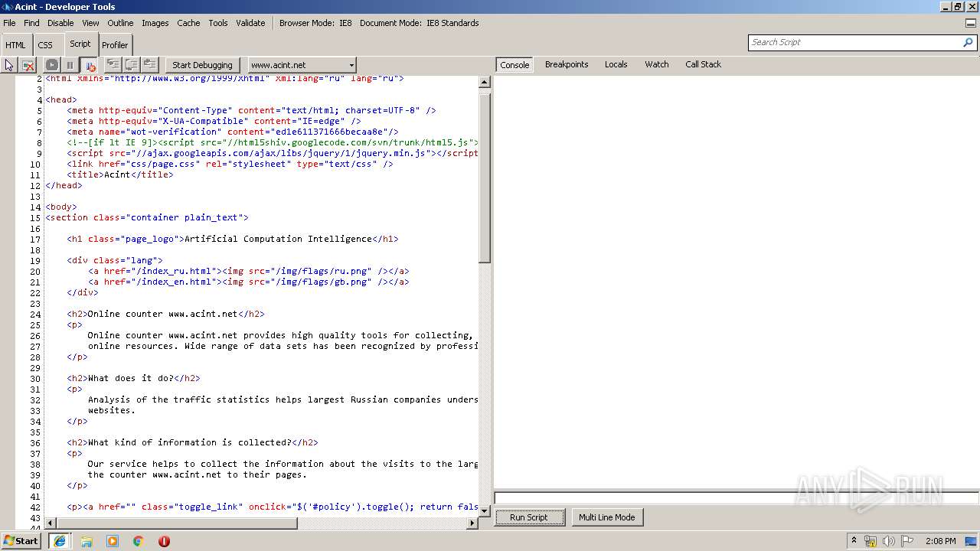Screen dimensions: 980x551
Task: Click line 36 What kind of information text
Action: [x=192, y=442]
